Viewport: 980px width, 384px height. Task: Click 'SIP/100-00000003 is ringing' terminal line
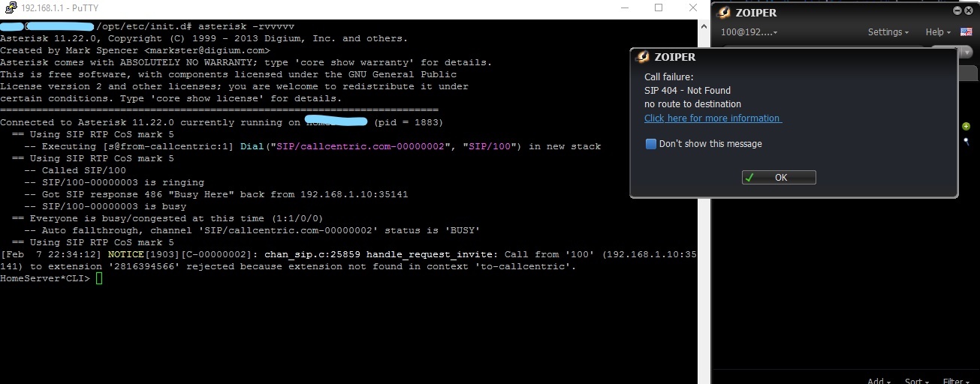(114, 182)
